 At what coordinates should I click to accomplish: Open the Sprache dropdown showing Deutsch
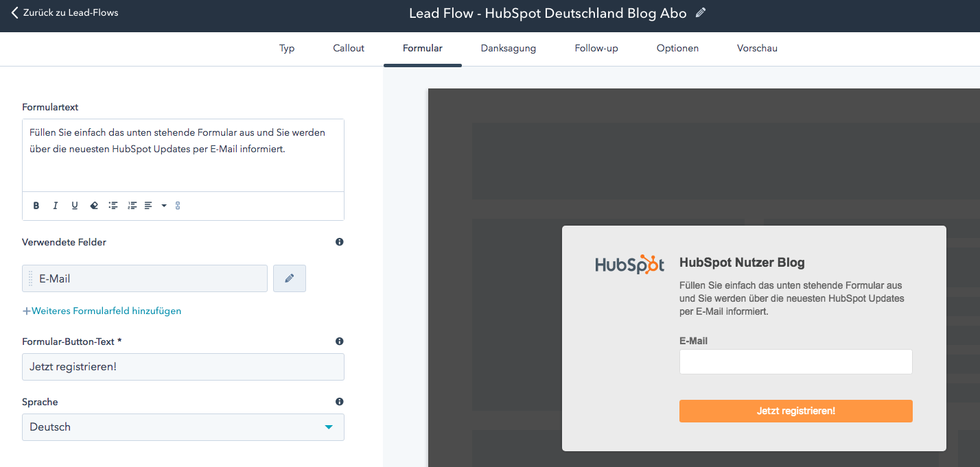pyautogui.click(x=183, y=427)
